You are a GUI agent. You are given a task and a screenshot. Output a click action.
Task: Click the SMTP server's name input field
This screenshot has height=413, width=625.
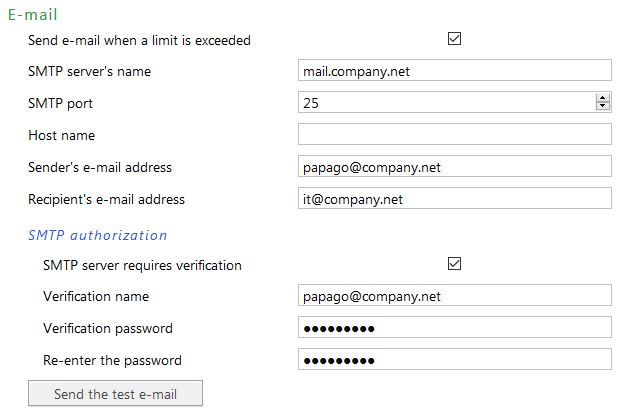tap(454, 71)
